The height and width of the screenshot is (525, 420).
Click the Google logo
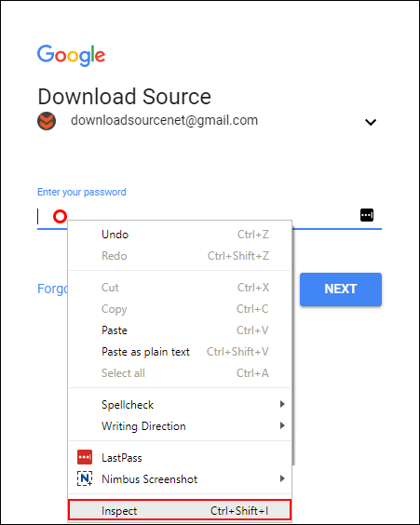click(71, 56)
